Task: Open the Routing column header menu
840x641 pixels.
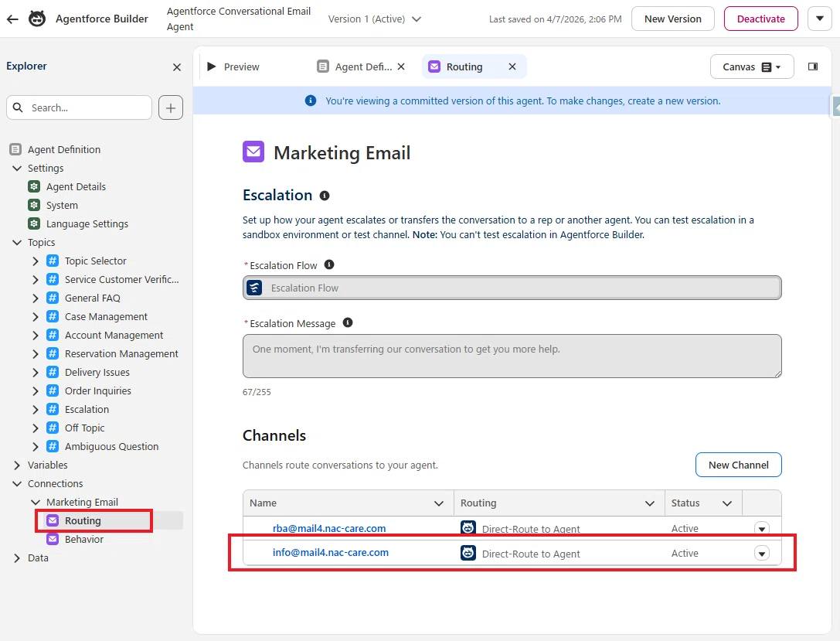Action: (x=650, y=503)
